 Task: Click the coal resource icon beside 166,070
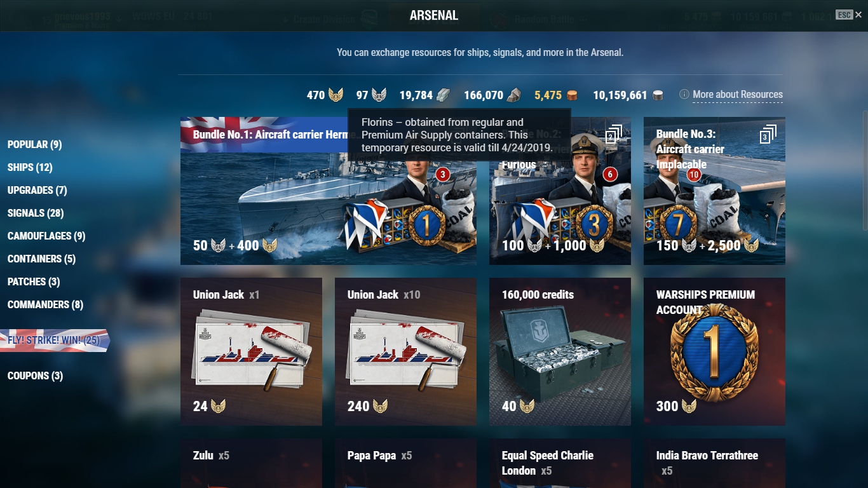click(x=514, y=95)
